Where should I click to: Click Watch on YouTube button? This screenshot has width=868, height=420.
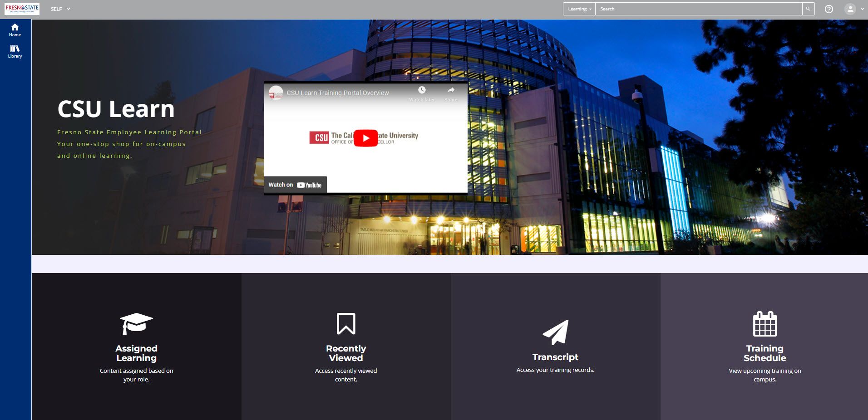296,185
